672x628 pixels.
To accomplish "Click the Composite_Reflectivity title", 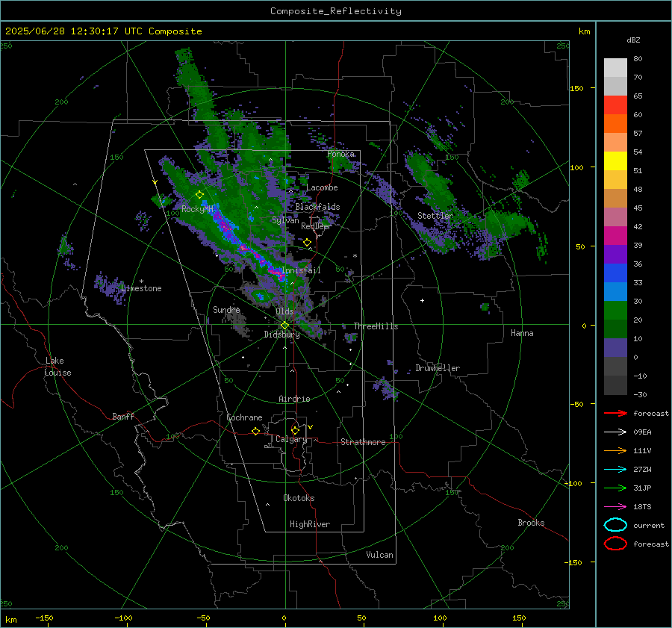I will [336, 11].
